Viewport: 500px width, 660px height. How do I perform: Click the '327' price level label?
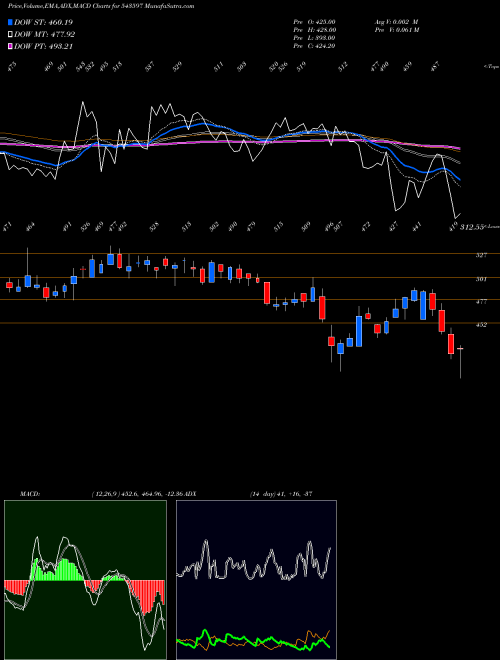[x=481, y=255]
